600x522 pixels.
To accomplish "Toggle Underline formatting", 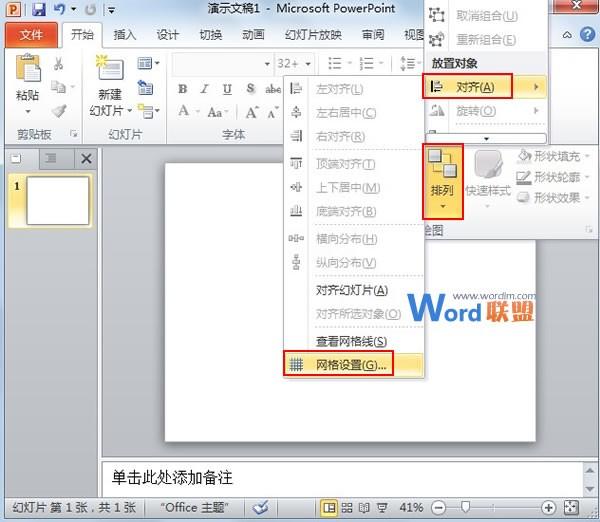I will click(227, 89).
